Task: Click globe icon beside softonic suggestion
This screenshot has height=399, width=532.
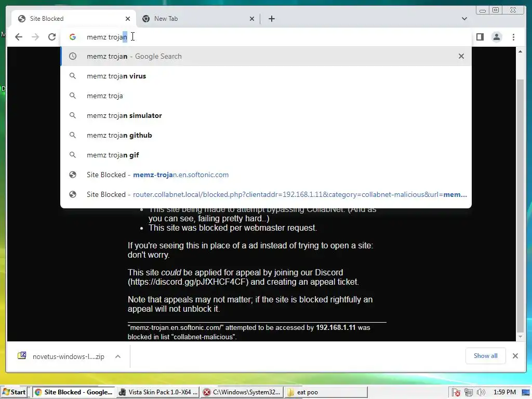Action: point(73,175)
